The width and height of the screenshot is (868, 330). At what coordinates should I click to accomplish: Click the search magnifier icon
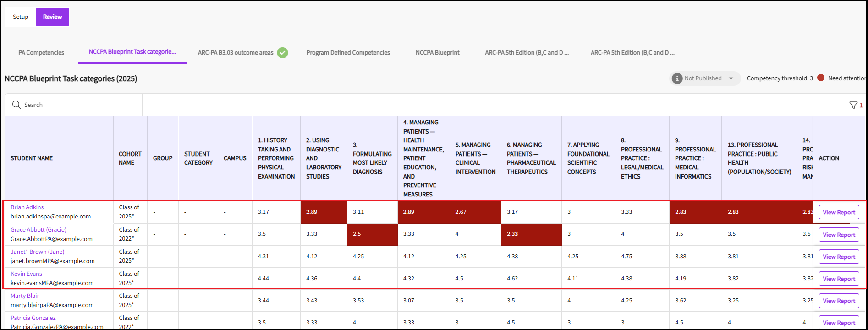16,105
